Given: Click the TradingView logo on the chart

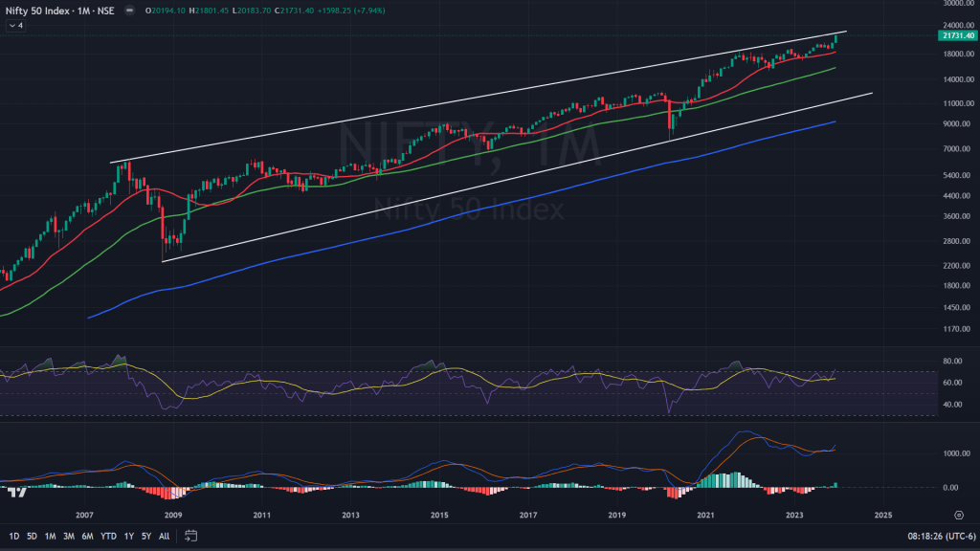Looking at the screenshot, I should [x=16, y=493].
